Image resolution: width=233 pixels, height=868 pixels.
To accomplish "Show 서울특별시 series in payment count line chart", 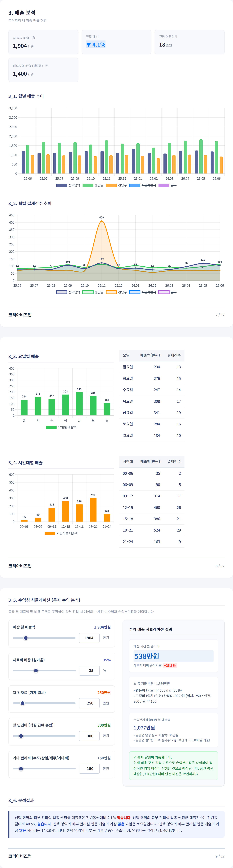I will [x=143, y=292].
